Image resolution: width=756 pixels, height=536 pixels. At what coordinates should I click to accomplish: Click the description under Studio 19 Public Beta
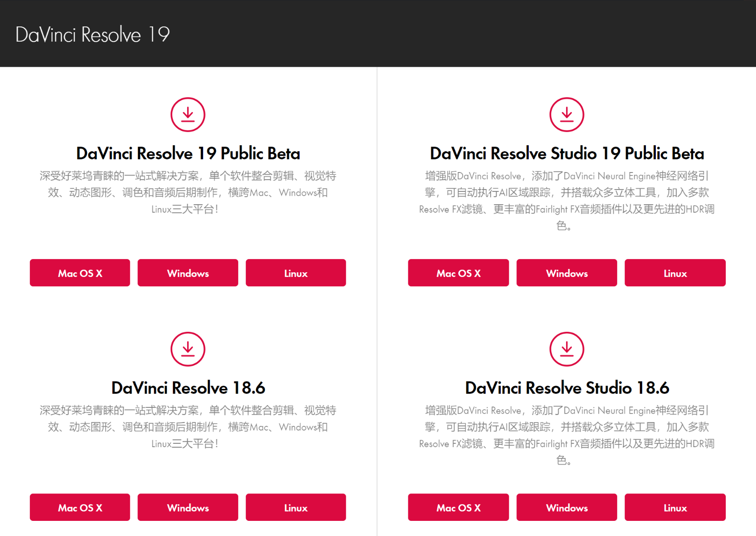(567, 200)
